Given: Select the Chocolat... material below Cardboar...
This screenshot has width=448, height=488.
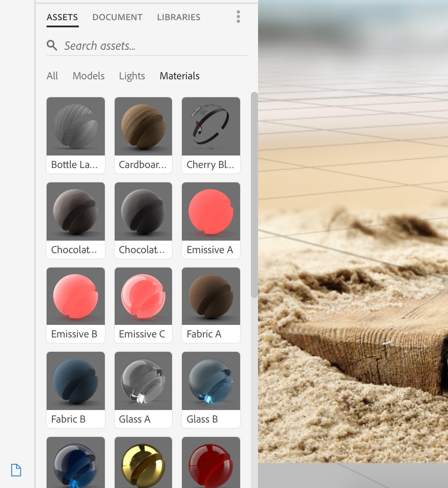Looking at the screenshot, I should pyautogui.click(x=143, y=220).
